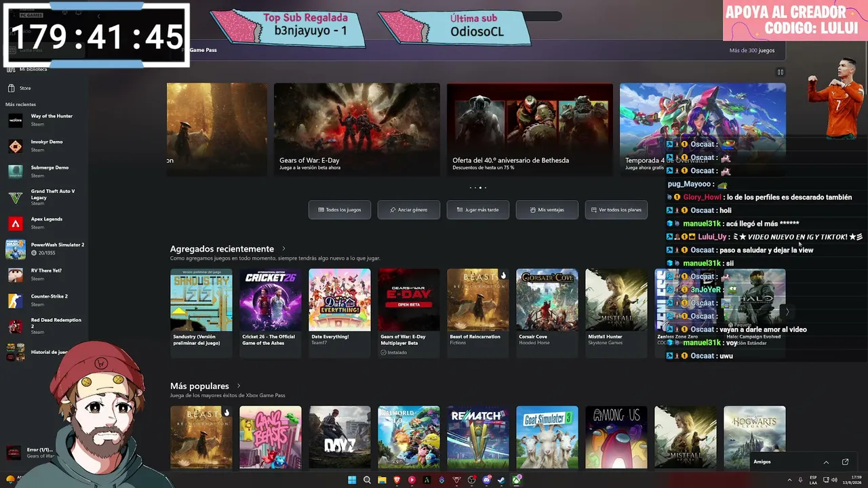Open the Hogwarts Legacy popular tile

click(x=755, y=437)
